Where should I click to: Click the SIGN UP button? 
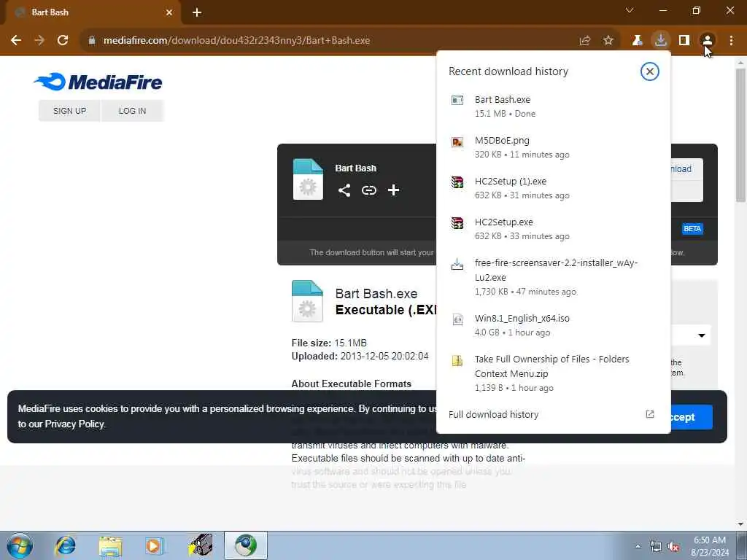69,111
